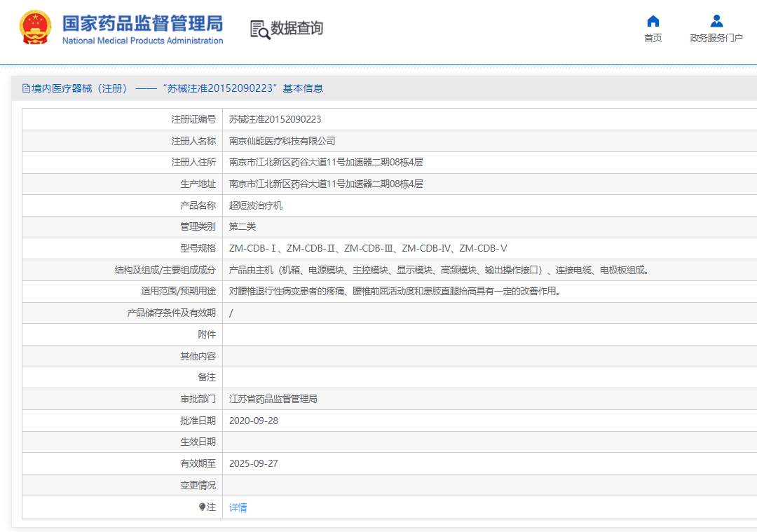This screenshot has height=532, width=757.
Task: Click the ZM-CDB model specifications value
Action: point(368,248)
